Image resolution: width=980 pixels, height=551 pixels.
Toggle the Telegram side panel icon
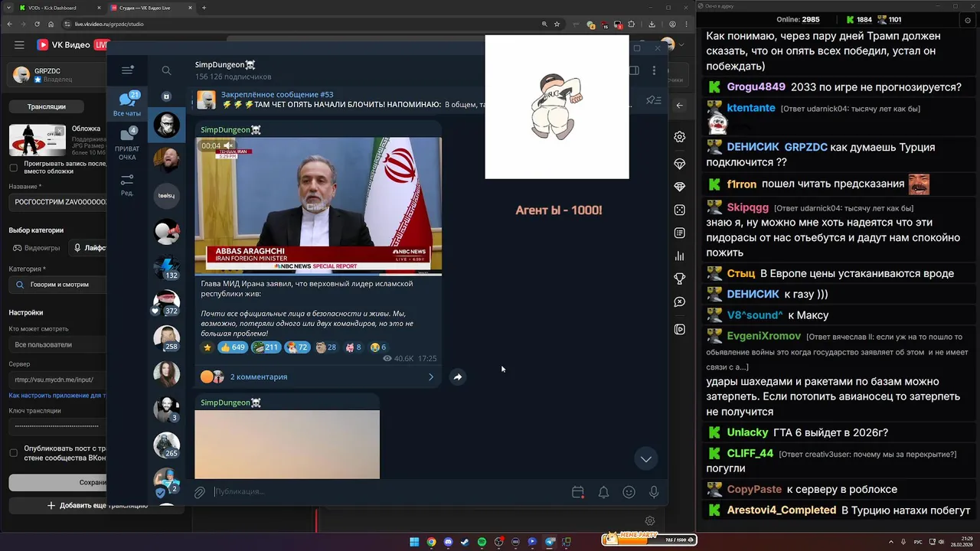(634, 70)
